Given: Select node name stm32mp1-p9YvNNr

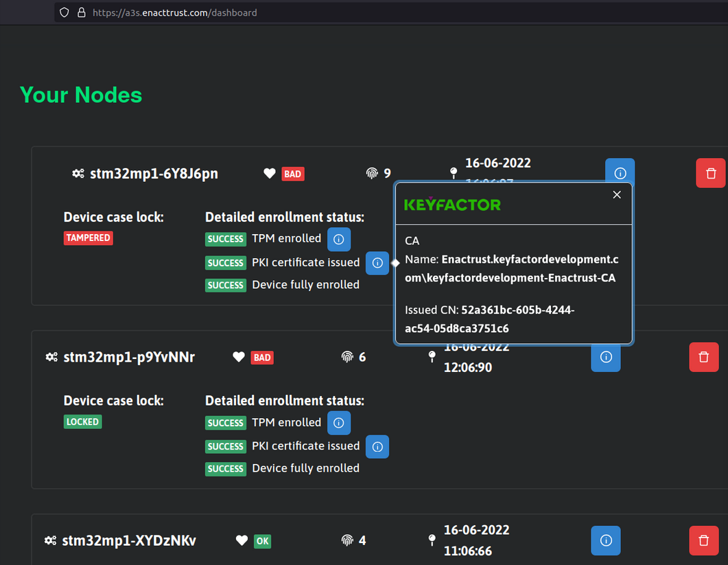Looking at the screenshot, I should (129, 357).
